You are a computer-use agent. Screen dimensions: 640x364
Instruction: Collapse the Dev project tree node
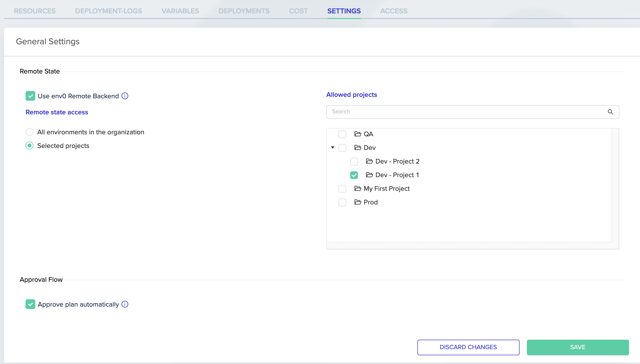(332, 147)
